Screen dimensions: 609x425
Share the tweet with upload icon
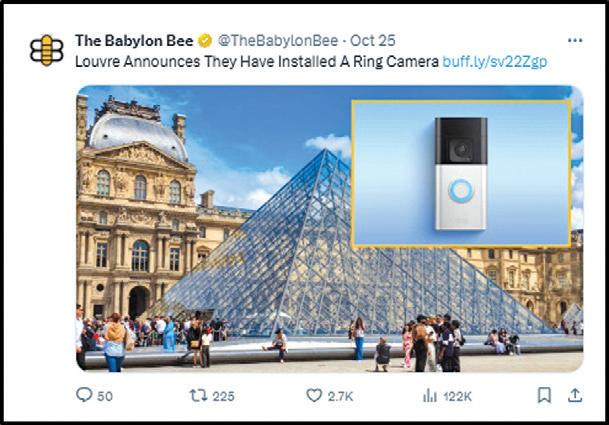[x=575, y=395]
